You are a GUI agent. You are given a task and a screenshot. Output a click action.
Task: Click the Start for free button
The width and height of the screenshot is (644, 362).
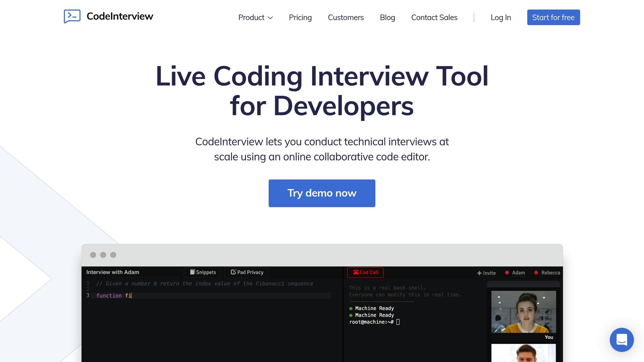[x=553, y=17]
